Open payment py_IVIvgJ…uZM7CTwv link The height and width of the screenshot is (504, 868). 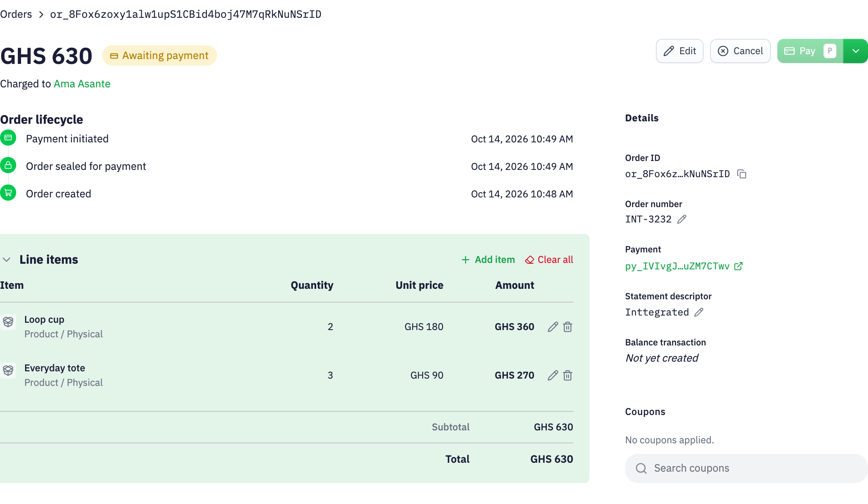pos(677,266)
